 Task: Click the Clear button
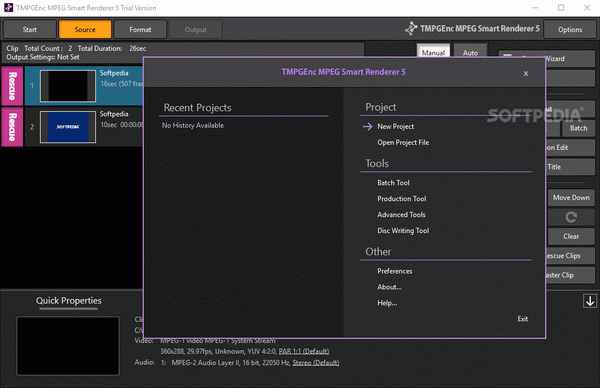pyautogui.click(x=571, y=236)
